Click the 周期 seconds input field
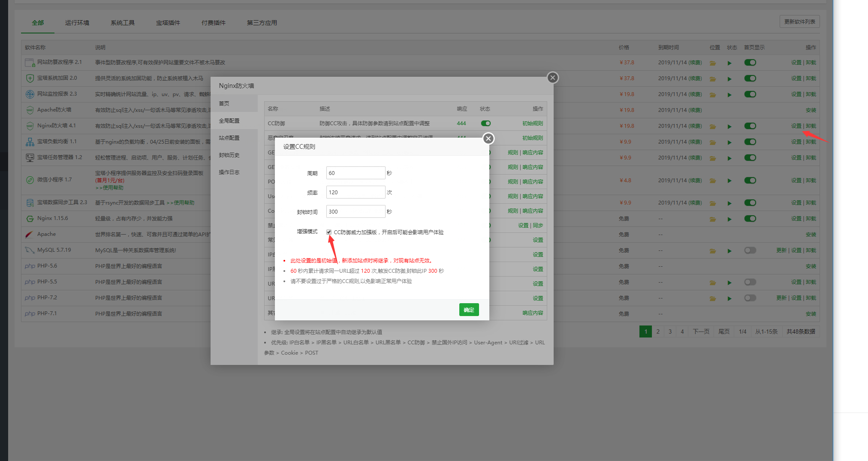 tap(356, 173)
